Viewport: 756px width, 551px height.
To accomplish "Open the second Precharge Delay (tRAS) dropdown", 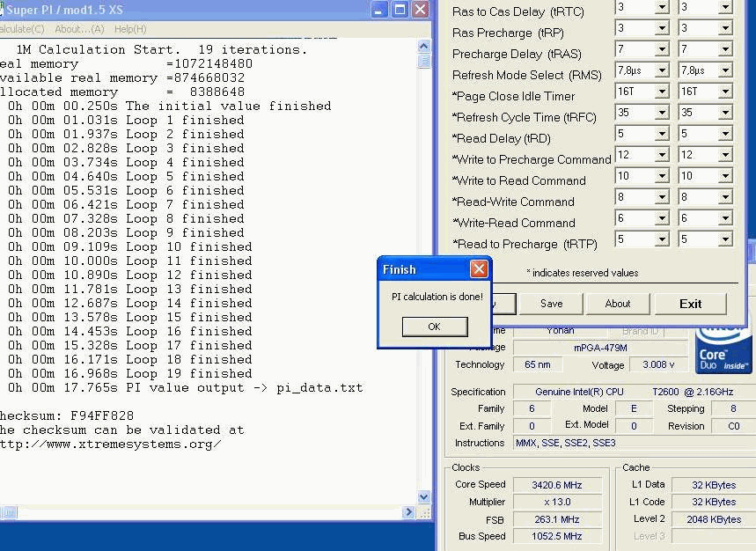I will point(725,49).
